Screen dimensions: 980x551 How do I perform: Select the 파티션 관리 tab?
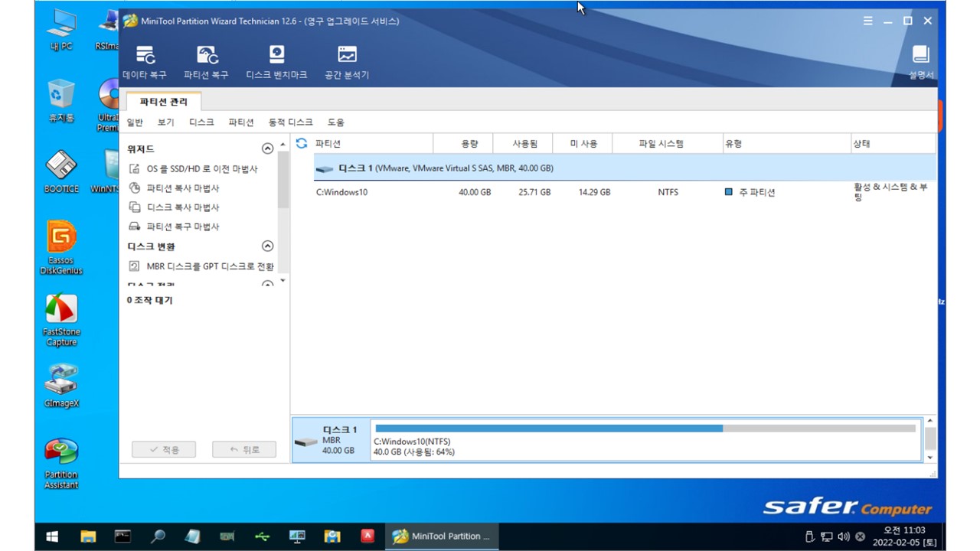164,102
